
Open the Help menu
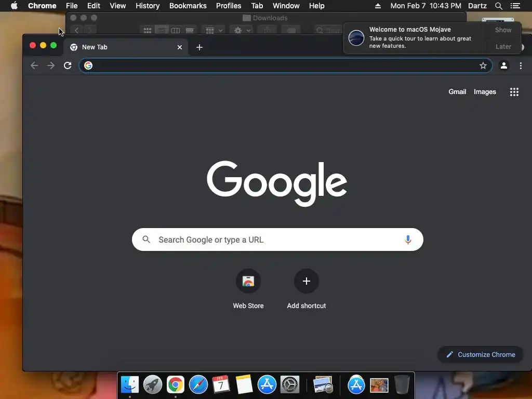pyautogui.click(x=316, y=6)
